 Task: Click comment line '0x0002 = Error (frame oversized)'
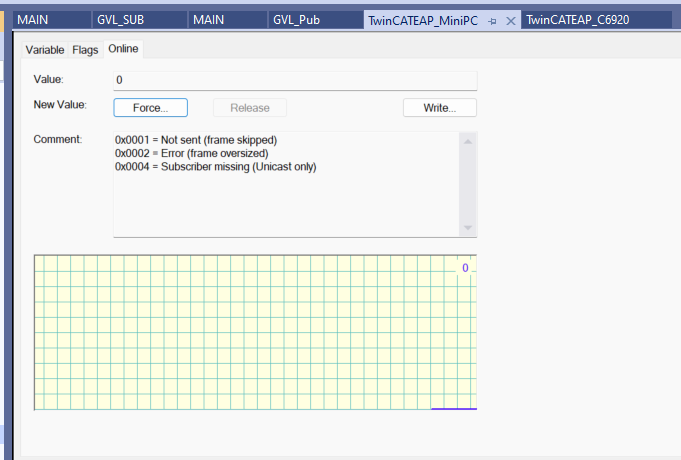click(x=192, y=153)
